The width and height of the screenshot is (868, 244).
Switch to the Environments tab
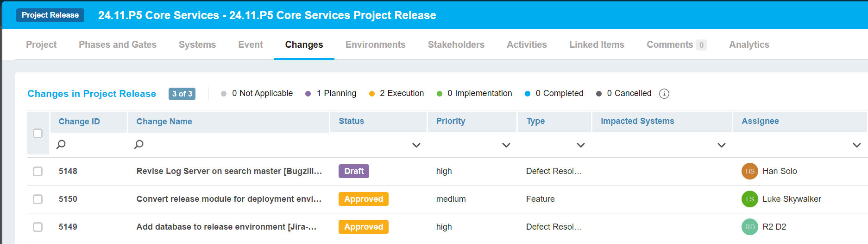[375, 45]
